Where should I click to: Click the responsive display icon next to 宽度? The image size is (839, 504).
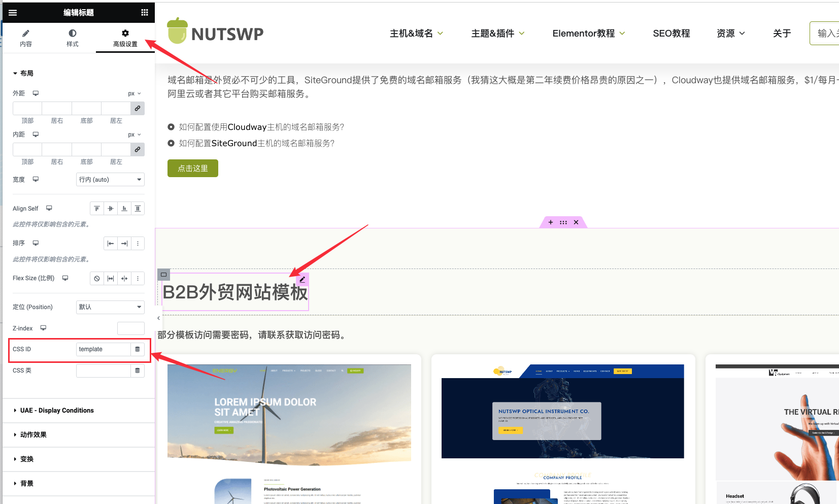pyautogui.click(x=36, y=179)
